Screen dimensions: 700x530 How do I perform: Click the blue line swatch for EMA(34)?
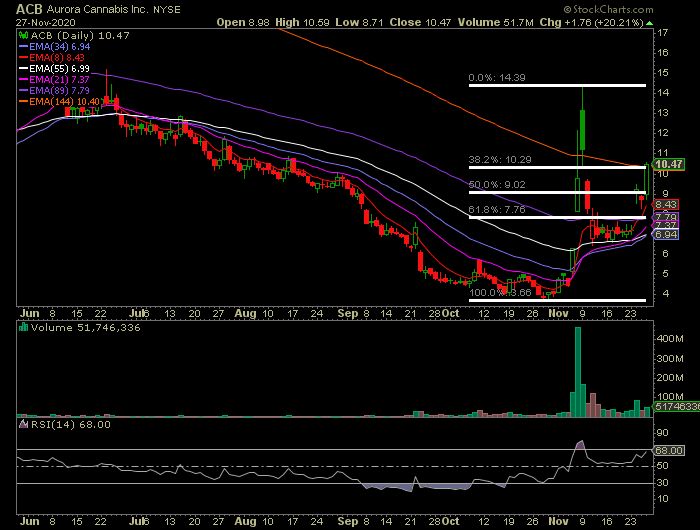(24, 46)
